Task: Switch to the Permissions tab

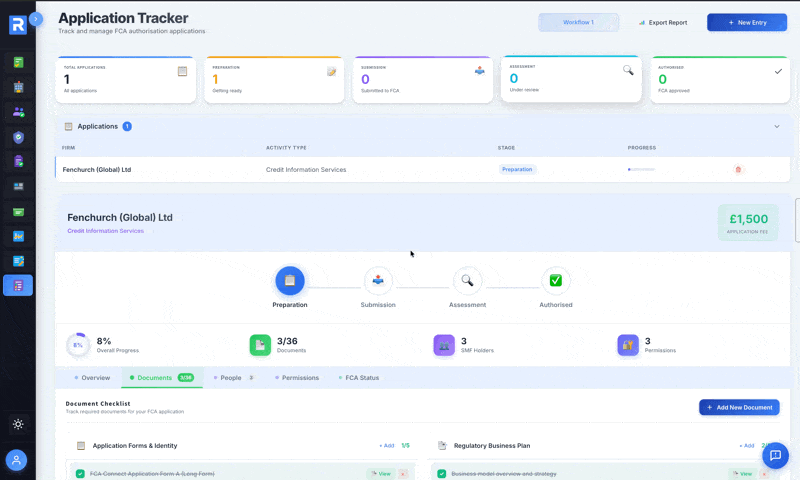Action: (297, 378)
